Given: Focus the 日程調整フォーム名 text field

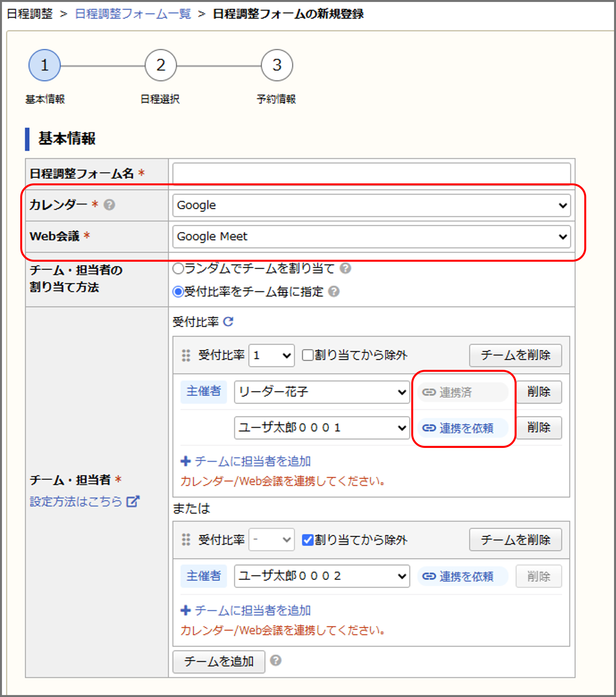Looking at the screenshot, I should tap(371, 174).
